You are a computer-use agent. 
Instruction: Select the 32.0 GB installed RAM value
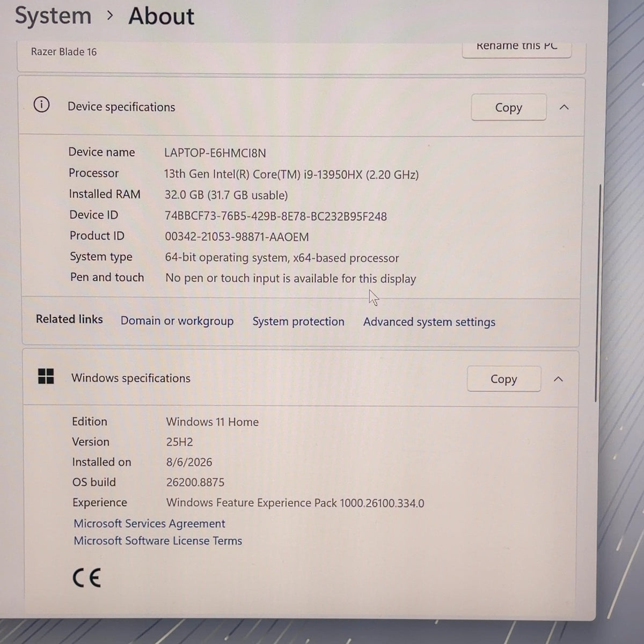(x=226, y=195)
